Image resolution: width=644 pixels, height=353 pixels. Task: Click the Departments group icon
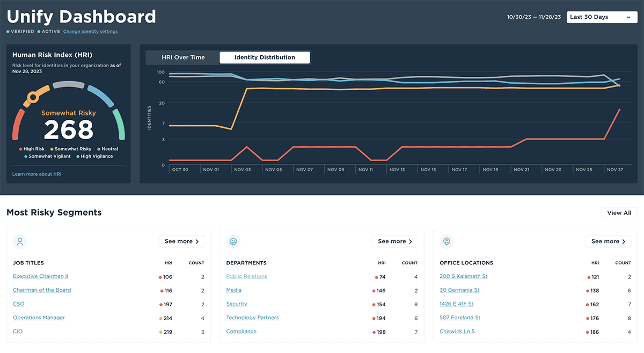(x=233, y=242)
